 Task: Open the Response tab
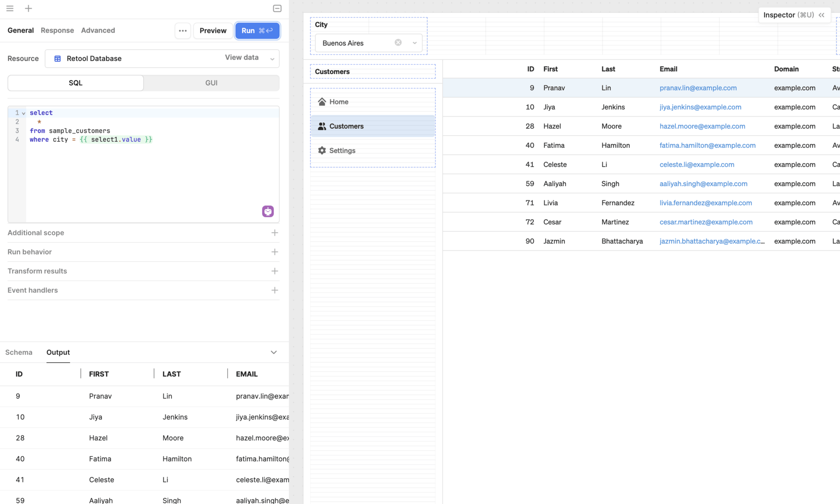click(57, 30)
